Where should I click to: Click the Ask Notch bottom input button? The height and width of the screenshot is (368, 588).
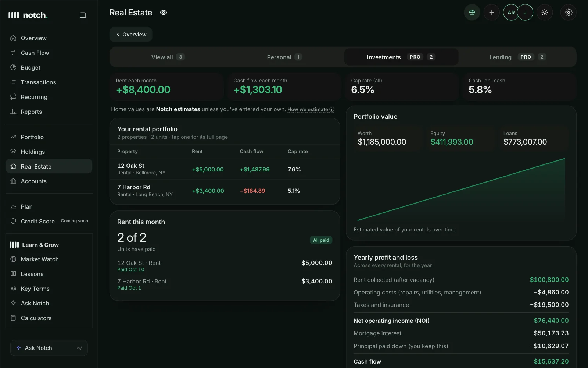coord(49,348)
